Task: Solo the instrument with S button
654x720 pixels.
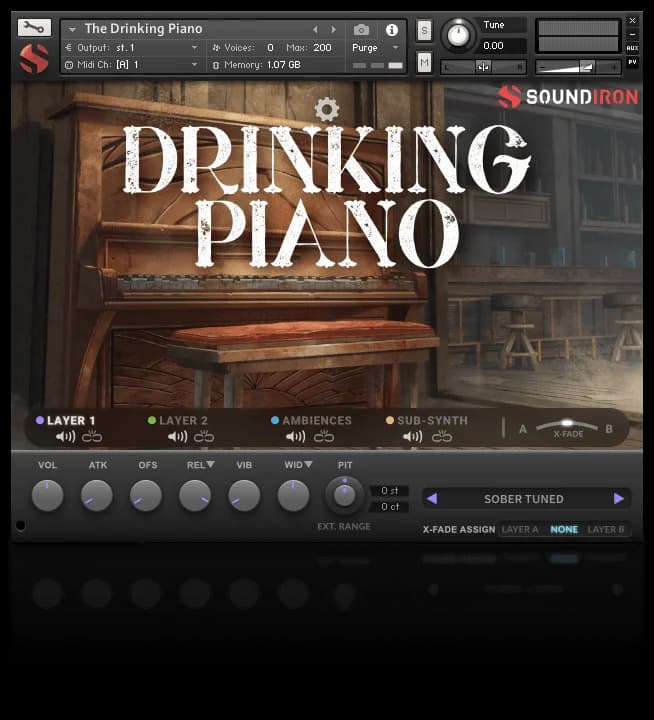Action: pyautogui.click(x=424, y=31)
